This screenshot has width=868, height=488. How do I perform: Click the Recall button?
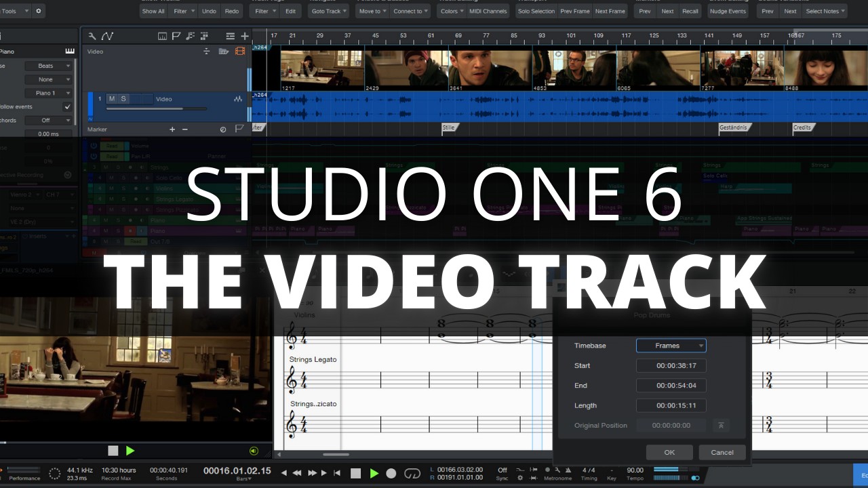point(690,11)
